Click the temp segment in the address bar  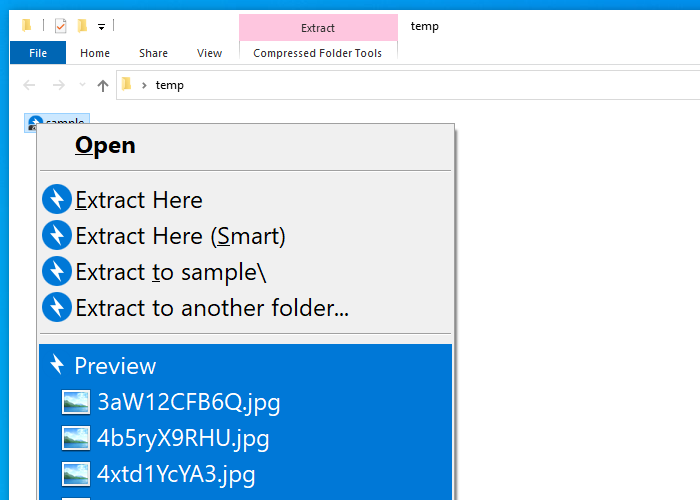coord(170,86)
